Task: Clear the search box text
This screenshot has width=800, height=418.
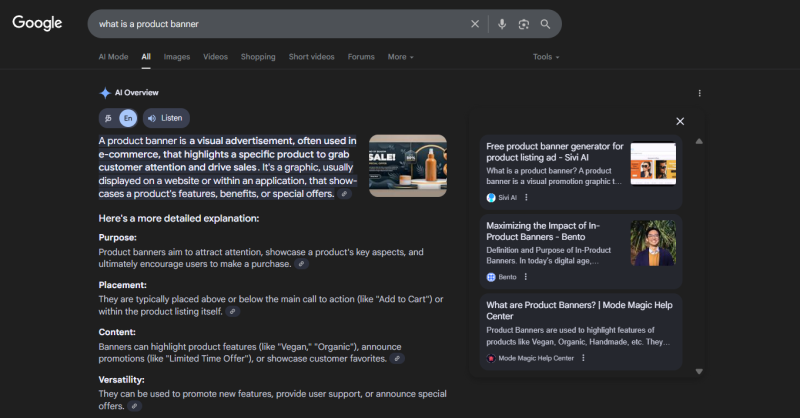Action: 474,24
